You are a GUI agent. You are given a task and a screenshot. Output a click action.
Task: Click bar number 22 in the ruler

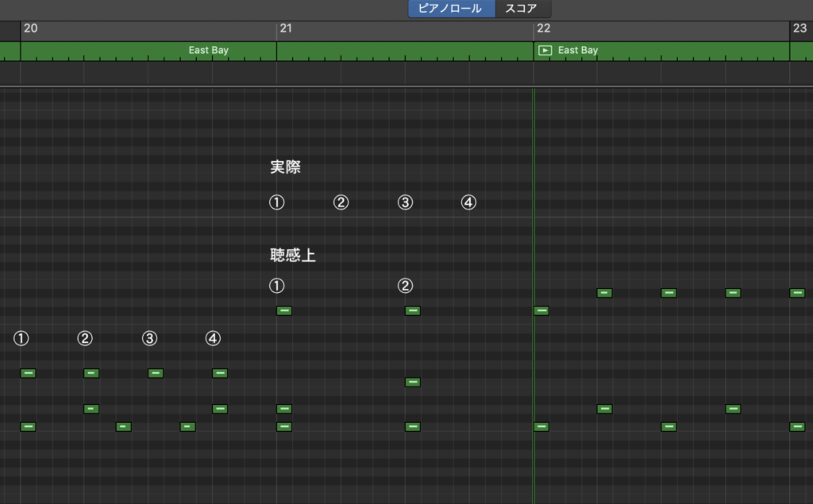click(544, 29)
